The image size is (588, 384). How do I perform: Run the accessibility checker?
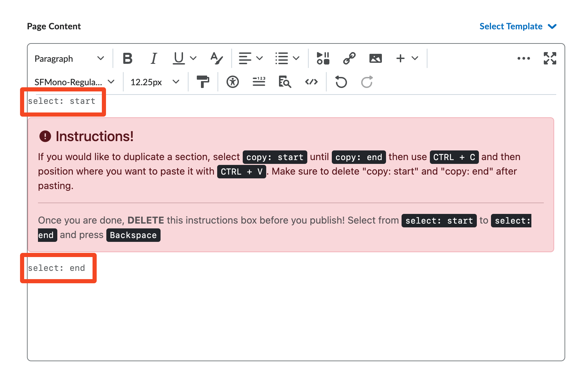click(x=232, y=82)
